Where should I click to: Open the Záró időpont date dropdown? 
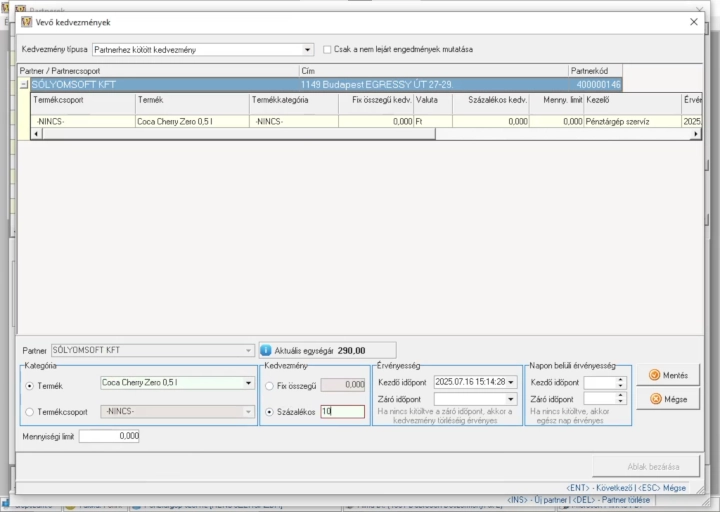click(x=511, y=399)
